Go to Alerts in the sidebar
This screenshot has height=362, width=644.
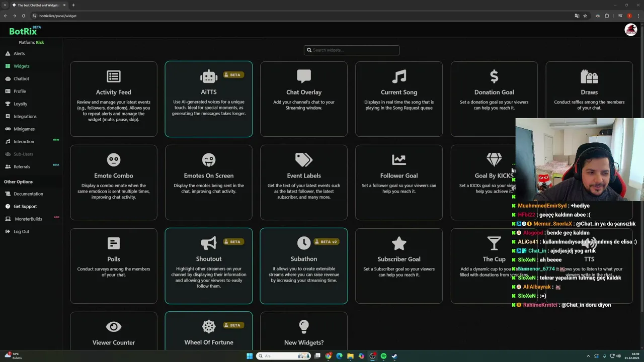click(x=19, y=54)
